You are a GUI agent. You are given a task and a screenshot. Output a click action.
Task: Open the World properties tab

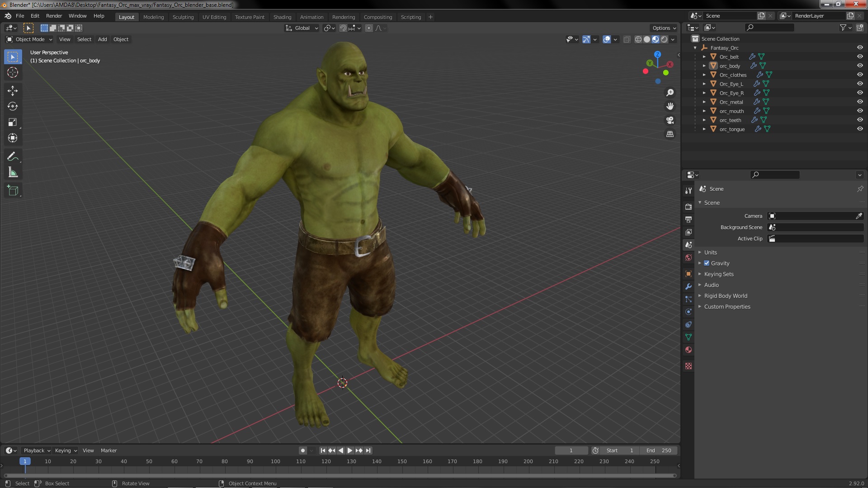click(x=689, y=258)
